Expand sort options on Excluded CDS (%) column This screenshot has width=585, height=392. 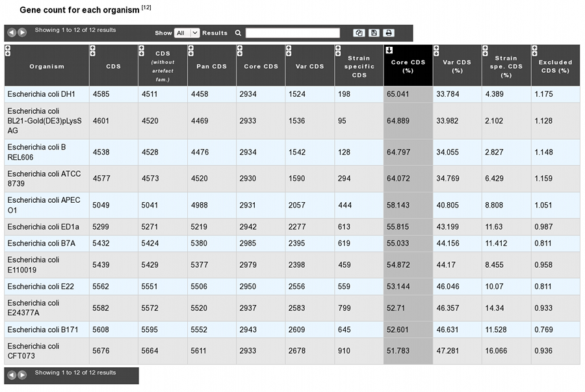pyautogui.click(x=534, y=51)
